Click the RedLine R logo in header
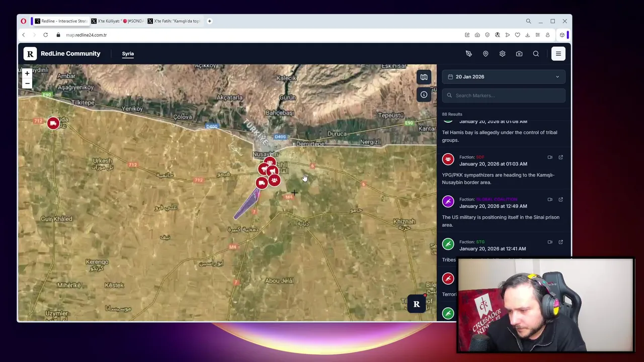The width and height of the screenshot is (644, 362). click(30, 54)
